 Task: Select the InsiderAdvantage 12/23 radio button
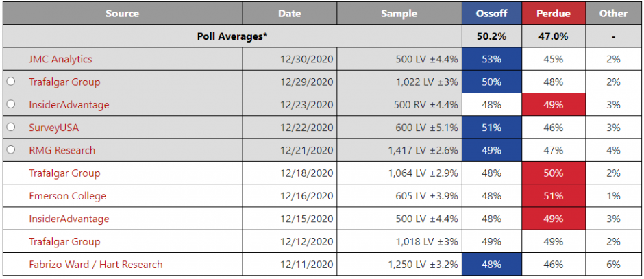(11, 105)
